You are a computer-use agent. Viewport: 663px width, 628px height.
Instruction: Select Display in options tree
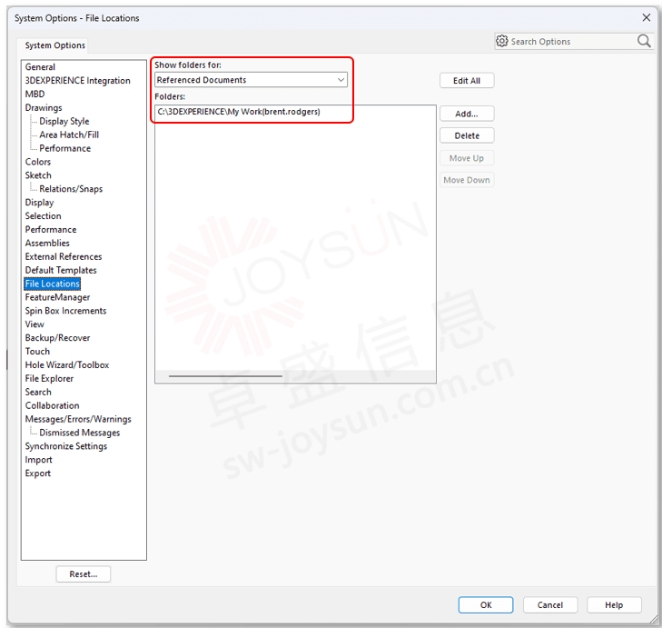39,202
